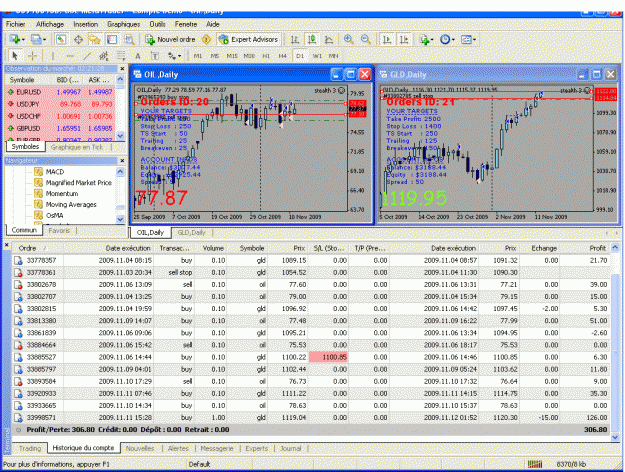
Task: Open the Experts tab in terminal
Action: [257, 448]
